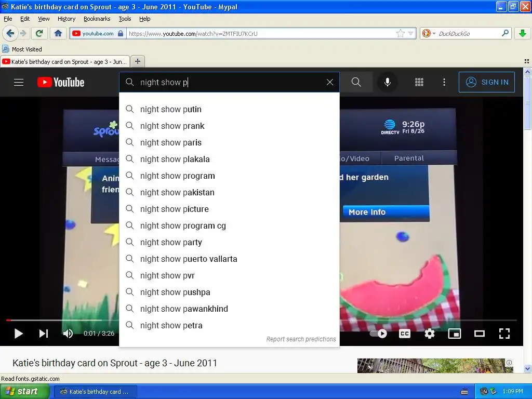Choose suggestion 'night show party'

tap(229, 242)
